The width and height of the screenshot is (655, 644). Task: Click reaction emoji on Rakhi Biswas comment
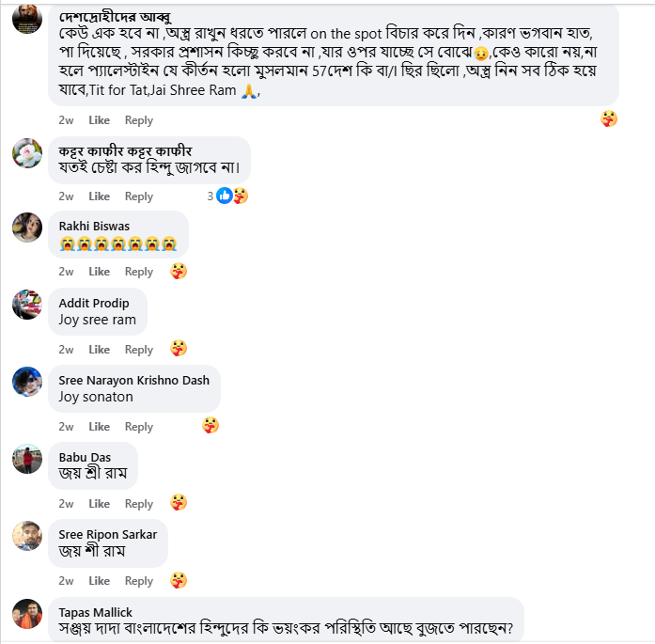(x=179, y=272)
